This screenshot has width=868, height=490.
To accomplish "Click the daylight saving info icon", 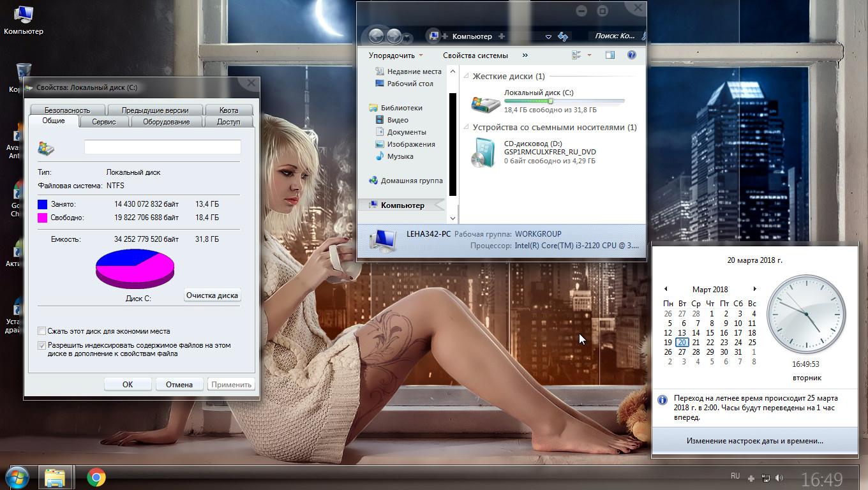I will click(x=662, y=401).
